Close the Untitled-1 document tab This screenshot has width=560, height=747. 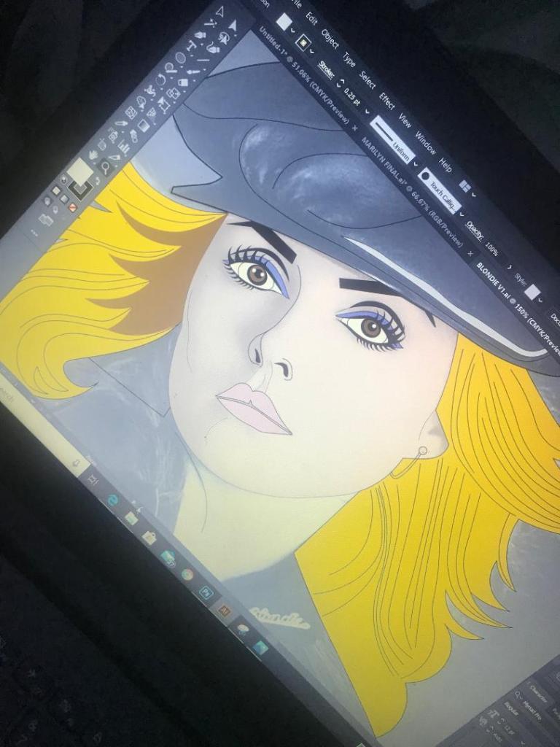[355, 128]
